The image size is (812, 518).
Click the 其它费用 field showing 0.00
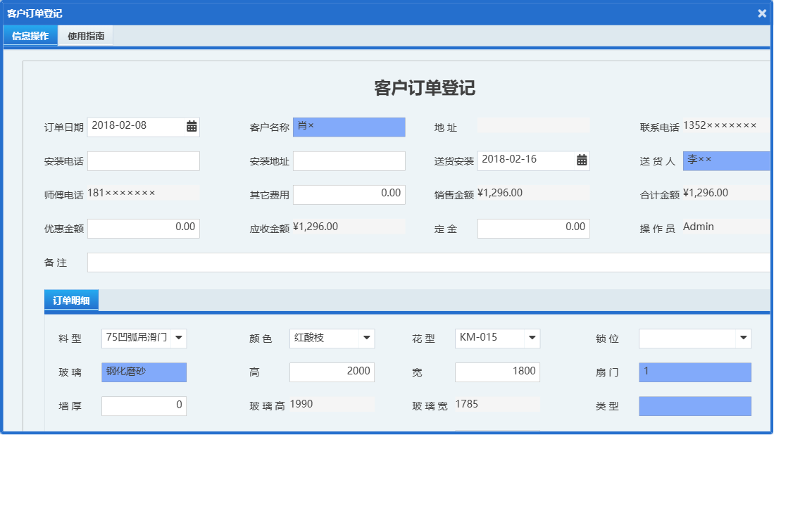[x=349, y=194]
